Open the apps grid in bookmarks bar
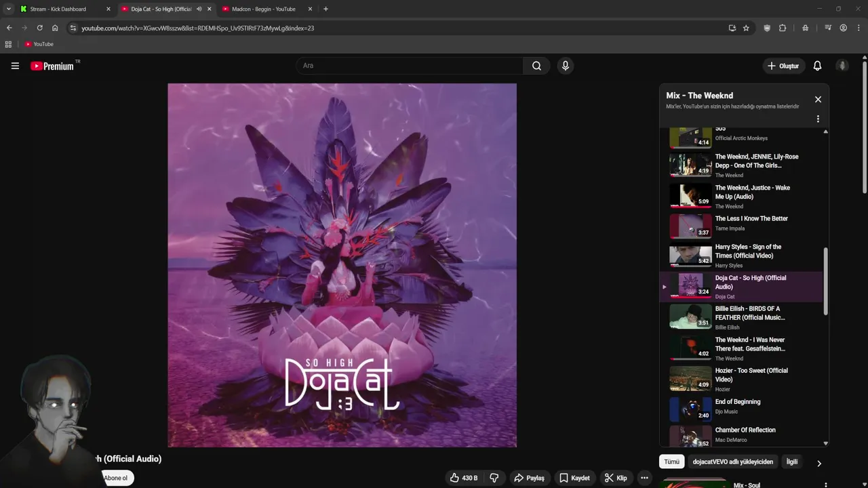The image size is (868, 488). coord(8,44)
